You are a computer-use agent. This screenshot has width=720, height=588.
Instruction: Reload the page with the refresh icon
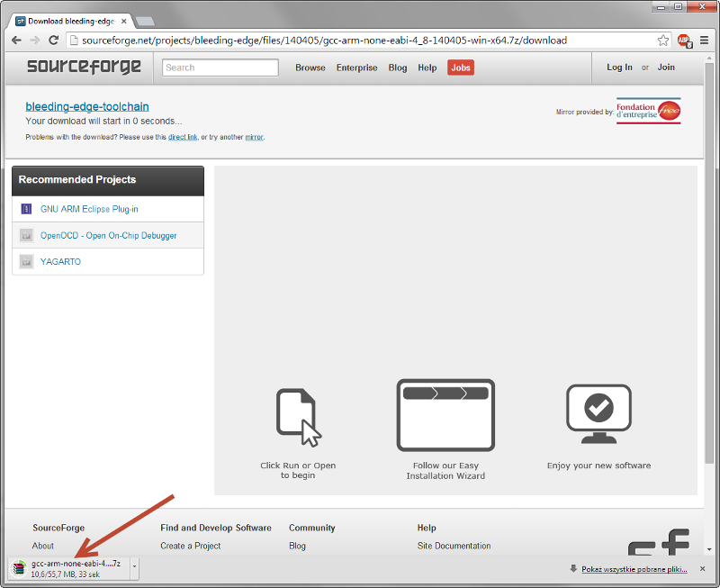(x=54, y=41)
